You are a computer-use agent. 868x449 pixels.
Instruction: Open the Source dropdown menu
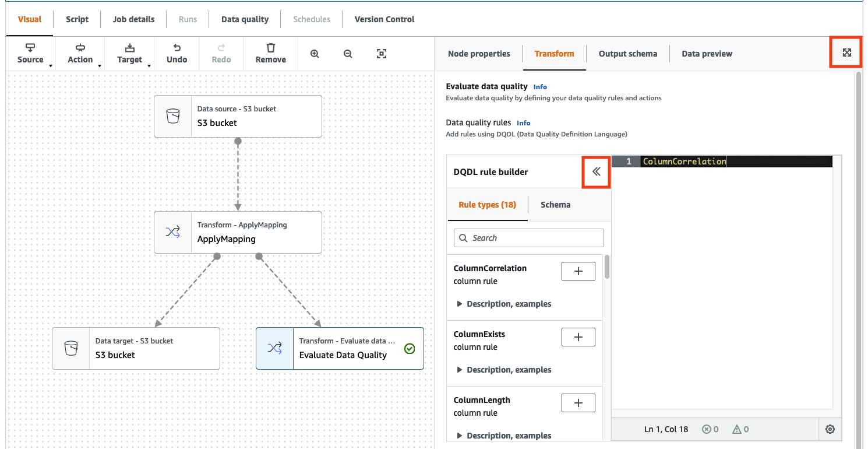point(31,53)
